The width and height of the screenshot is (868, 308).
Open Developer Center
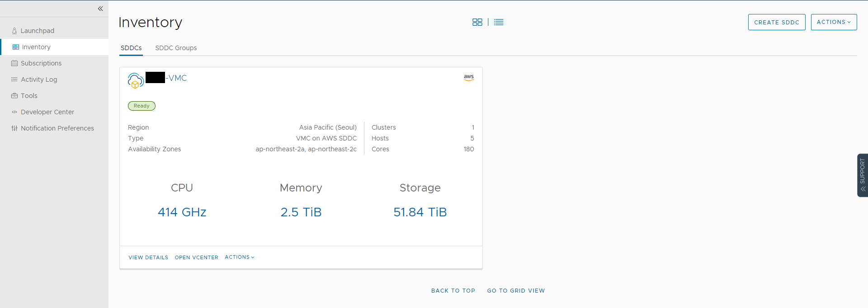tap(47, 112)
